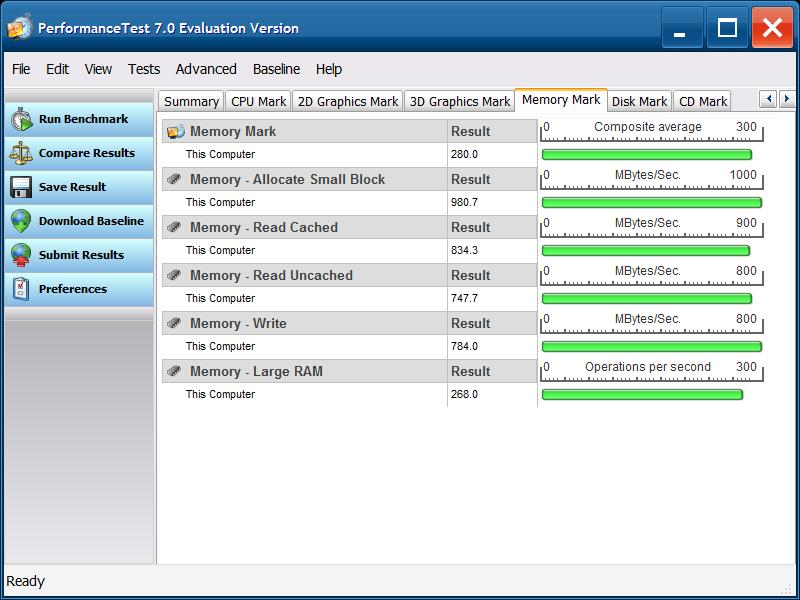The height and width of the screenshot is (600, 800).
Task: Open the View menu
Action: (x=98, y=69)
